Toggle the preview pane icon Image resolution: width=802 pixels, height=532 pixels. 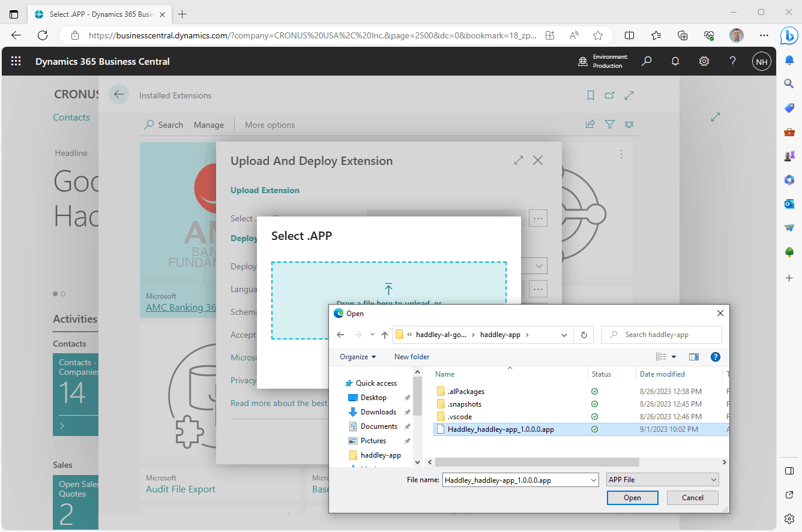tap(694, 357)
